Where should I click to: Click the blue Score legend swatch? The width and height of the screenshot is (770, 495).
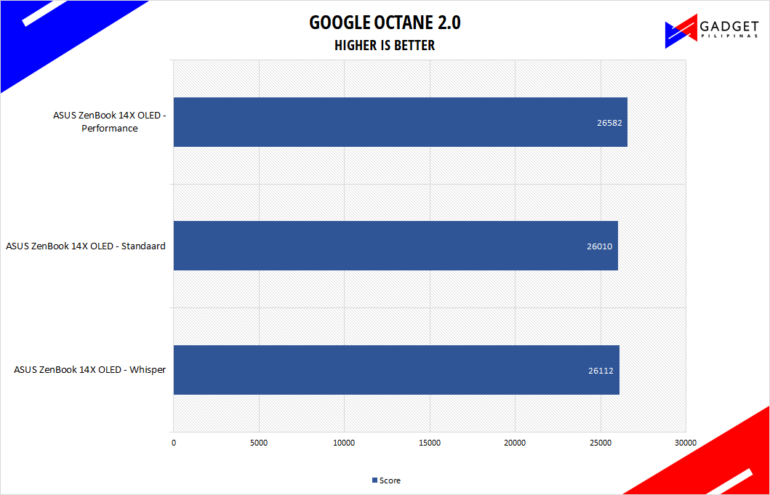click(374, 478)
